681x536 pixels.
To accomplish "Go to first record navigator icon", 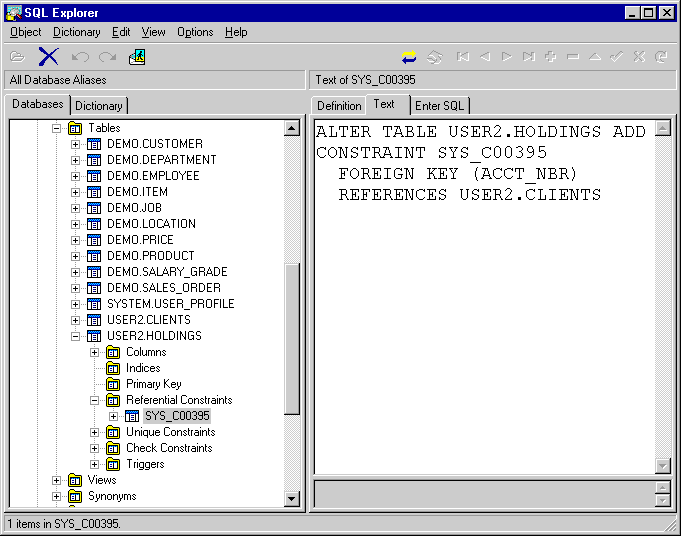I will point(463,56).
